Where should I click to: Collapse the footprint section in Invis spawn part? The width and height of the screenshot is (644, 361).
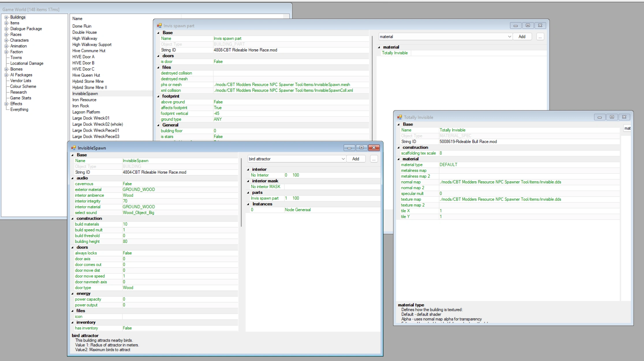pos(158,96)
